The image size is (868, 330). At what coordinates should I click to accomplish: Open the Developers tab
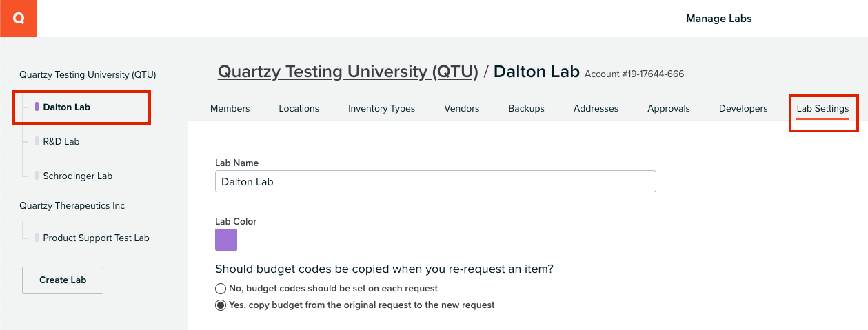tap(743, 108)
